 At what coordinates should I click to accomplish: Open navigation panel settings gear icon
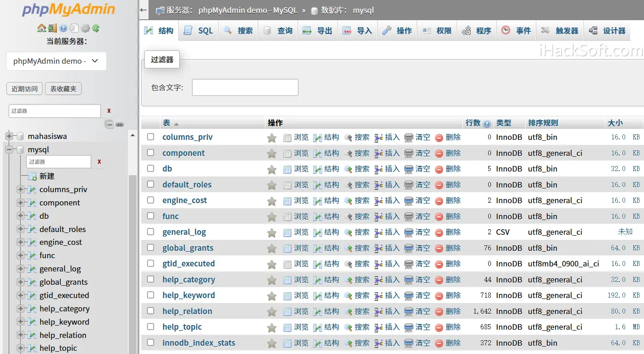[85, 28]
